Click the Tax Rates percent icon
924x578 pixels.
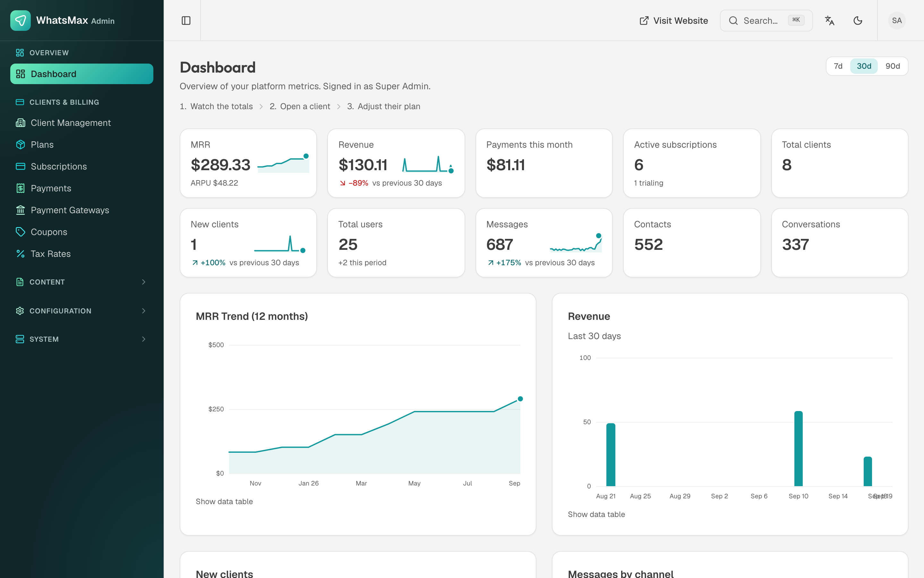coord(21,253)
